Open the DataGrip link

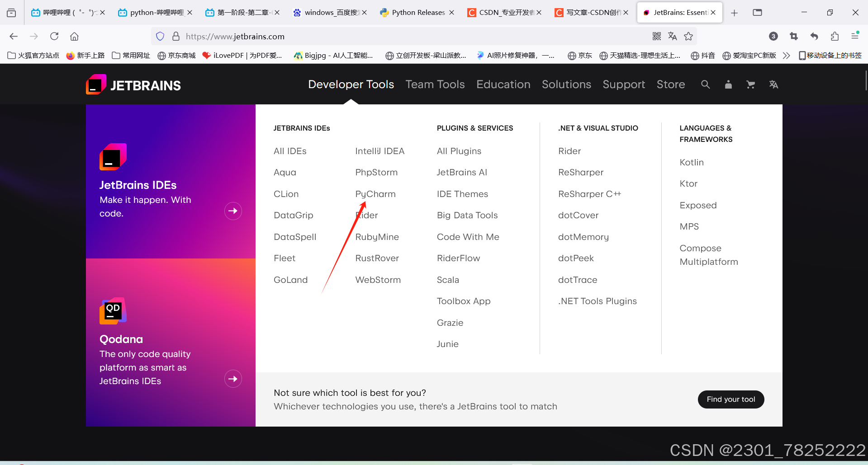(294, 215)
